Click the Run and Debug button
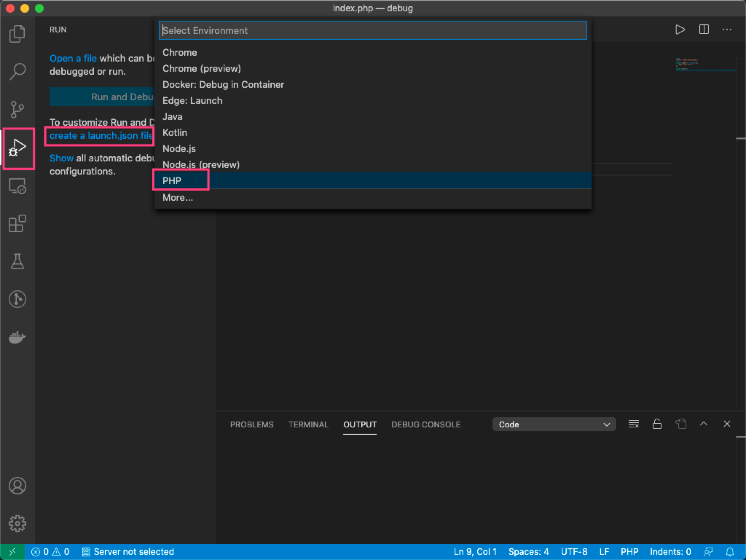 point(102,97)
